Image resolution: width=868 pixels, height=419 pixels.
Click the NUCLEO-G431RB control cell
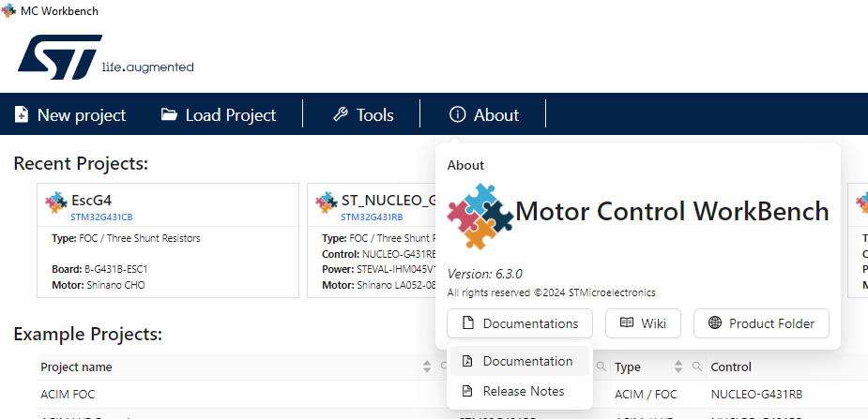point(756,394)
